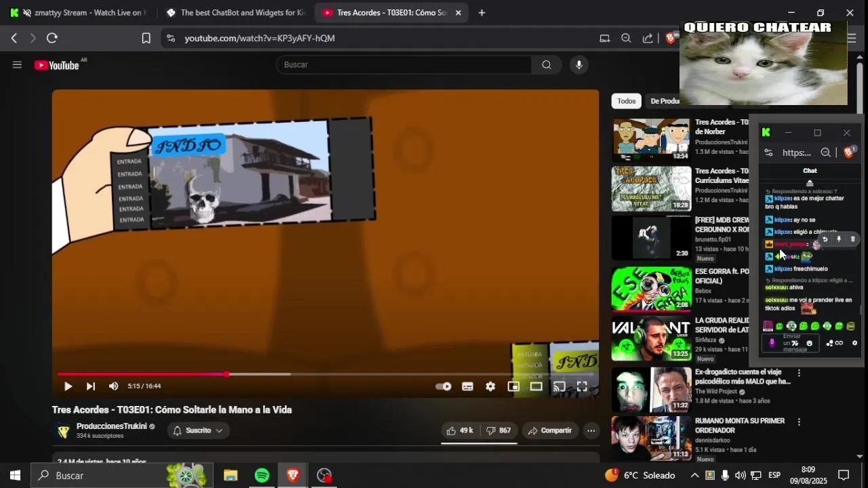
Task: Open zoom control in Kick chat popup
Action: click(825, 152)
